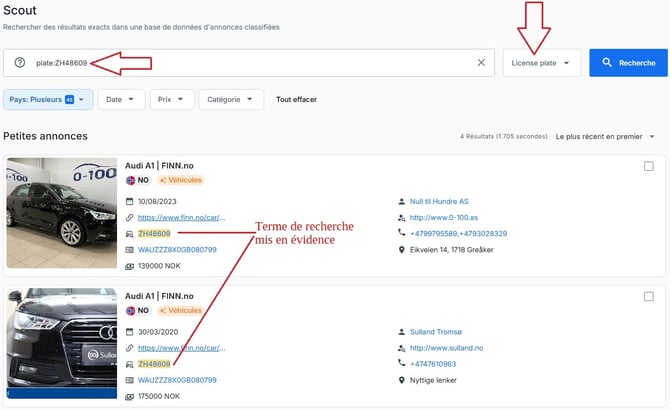Click the Véhicules tag in the 10/08/2023 listing
Image resolution: width=670 pixels, height=410 pixels.
(x=181, y=180)
